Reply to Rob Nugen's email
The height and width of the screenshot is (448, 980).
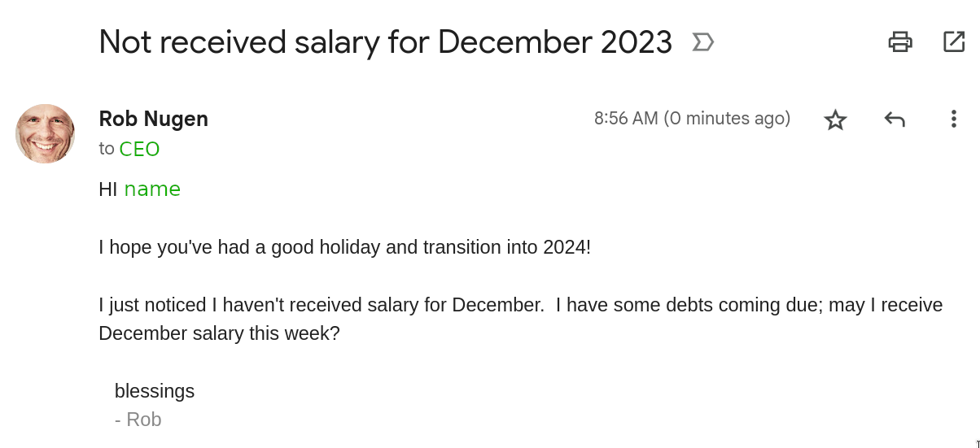coord(895,120)
